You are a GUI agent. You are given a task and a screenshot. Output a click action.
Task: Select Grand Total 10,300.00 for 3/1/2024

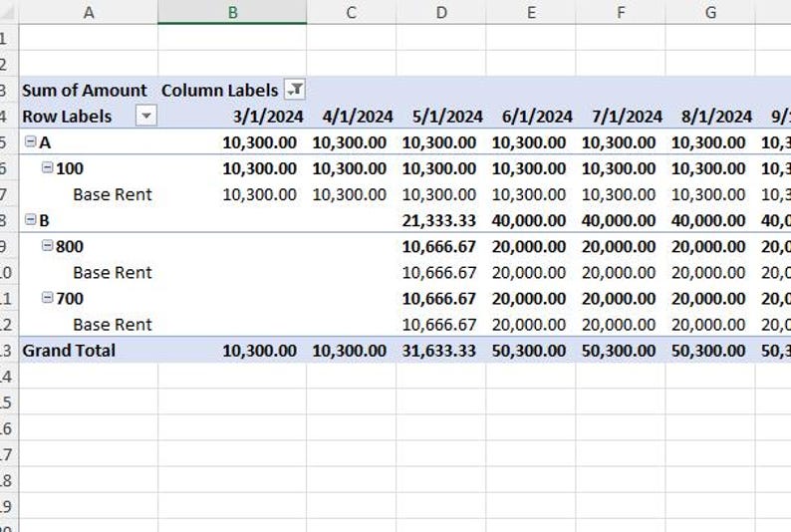[232, 351]
